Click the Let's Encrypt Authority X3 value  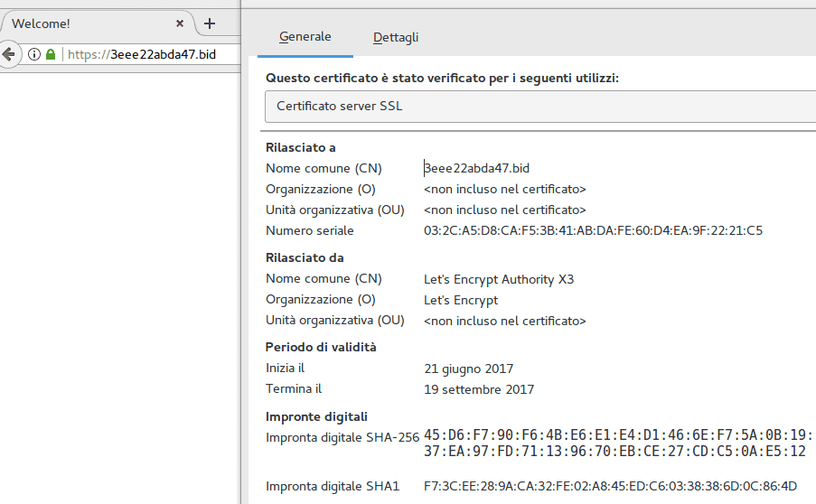click(x=499, y=279)
